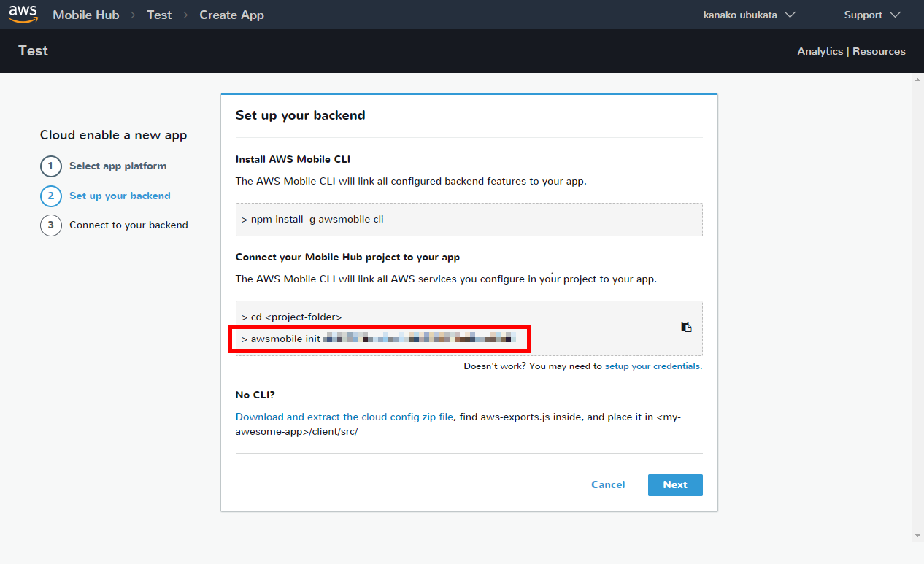This screenshot has width=924, height=564.
Task: Click step 2 circle icon
Action: (x=50, y=196)
